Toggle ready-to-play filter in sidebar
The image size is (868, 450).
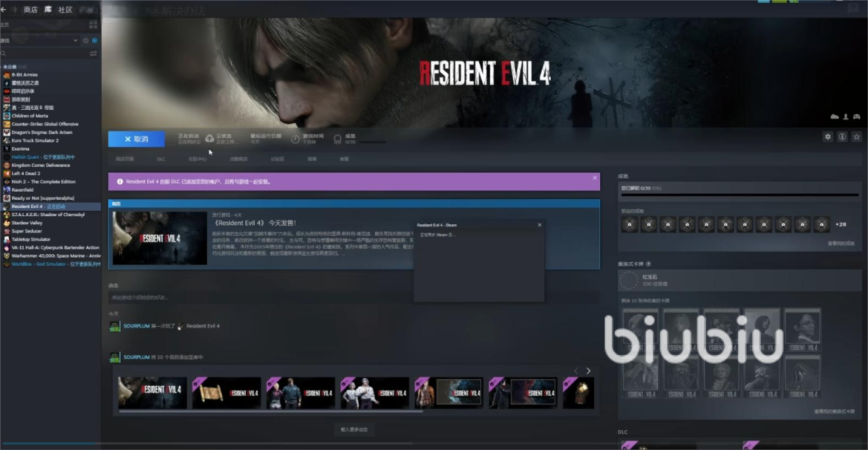coord(94,41)
